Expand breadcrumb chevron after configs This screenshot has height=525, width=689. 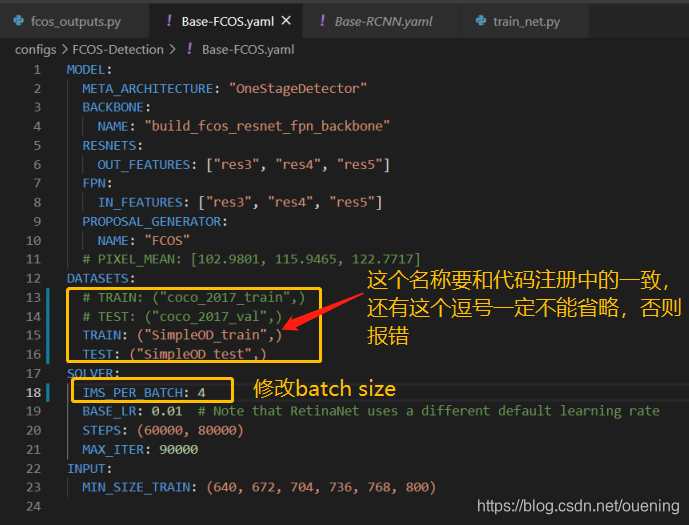65,50
